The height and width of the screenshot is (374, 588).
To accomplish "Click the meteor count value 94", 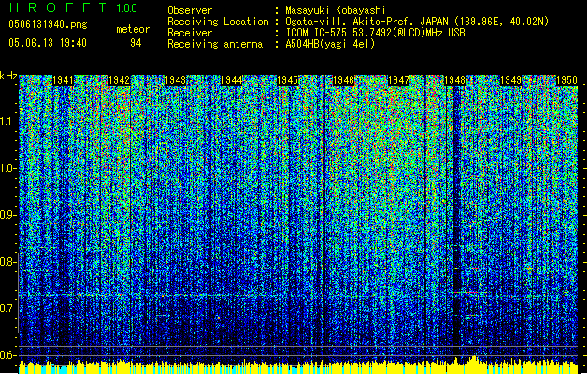I will click(x=136, y=43).
